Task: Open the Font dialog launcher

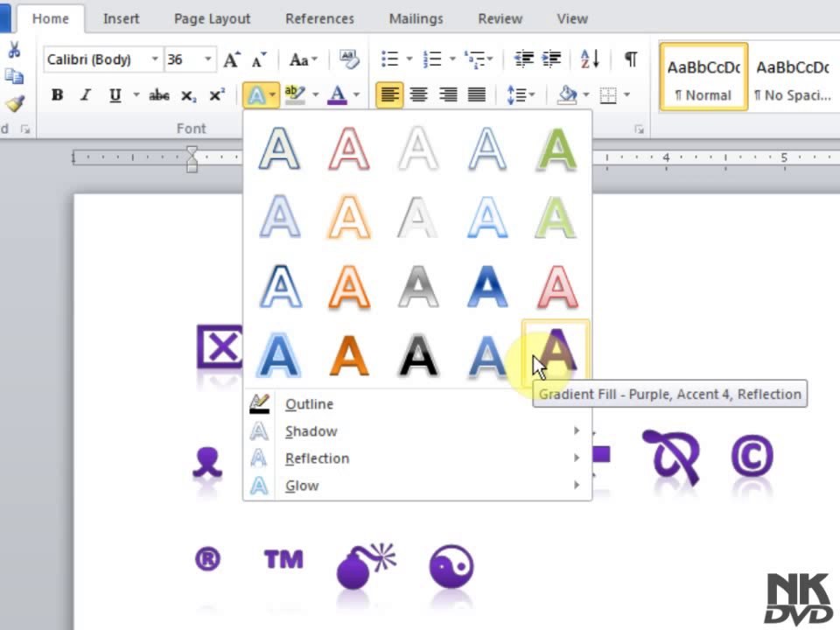Action: 25,129
